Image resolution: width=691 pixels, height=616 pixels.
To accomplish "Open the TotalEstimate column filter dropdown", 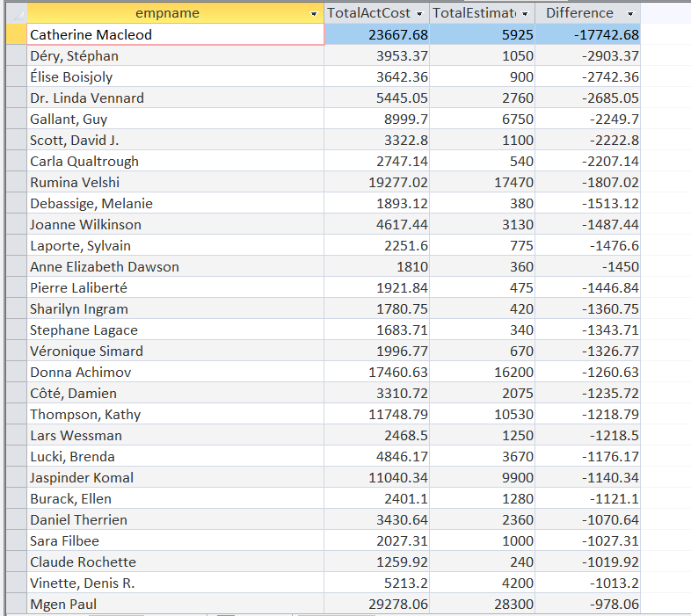I will tap(525, 14).
